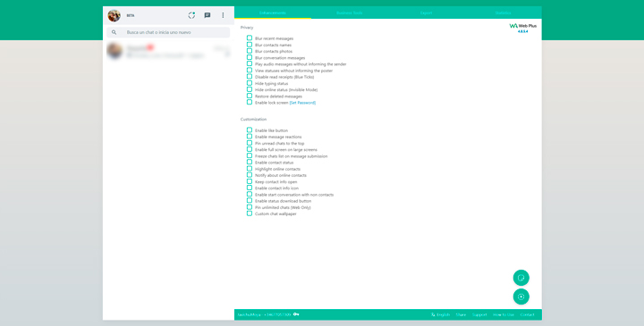Check Enable status download button
This screenshot has height=326, width=644.
(250, 201)
